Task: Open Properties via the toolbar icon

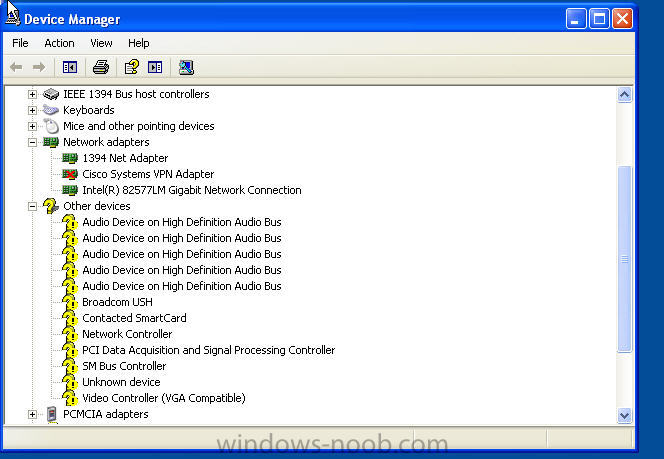Action: [132, 67]
